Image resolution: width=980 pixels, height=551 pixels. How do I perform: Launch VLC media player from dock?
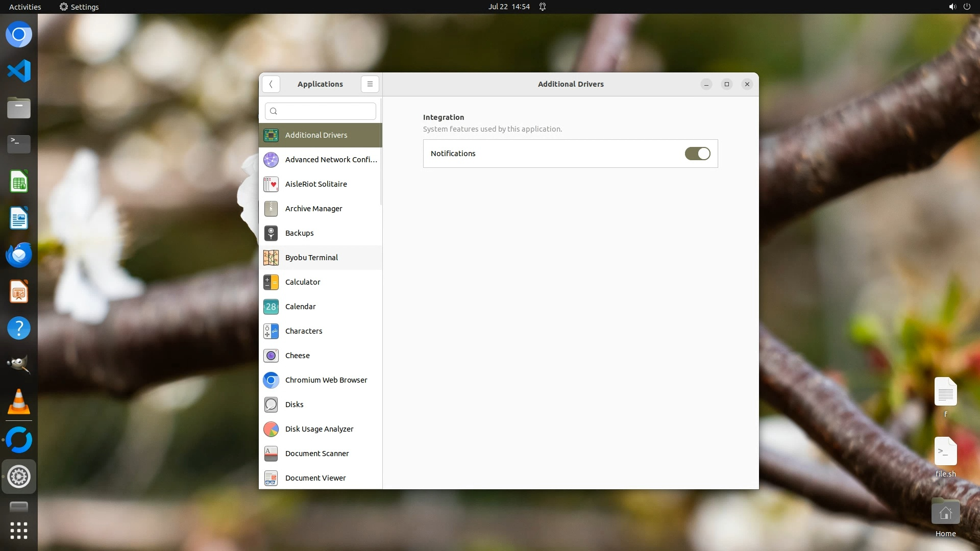19,402
